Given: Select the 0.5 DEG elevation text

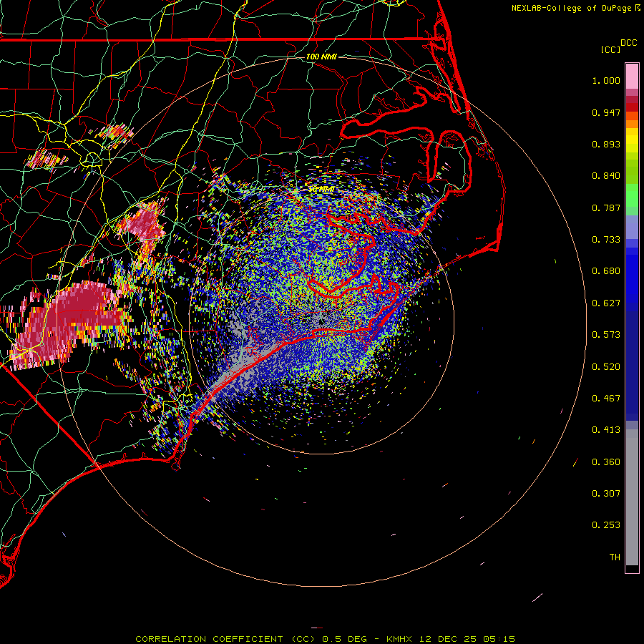Looking at the screenshot, I should point(346,639).
